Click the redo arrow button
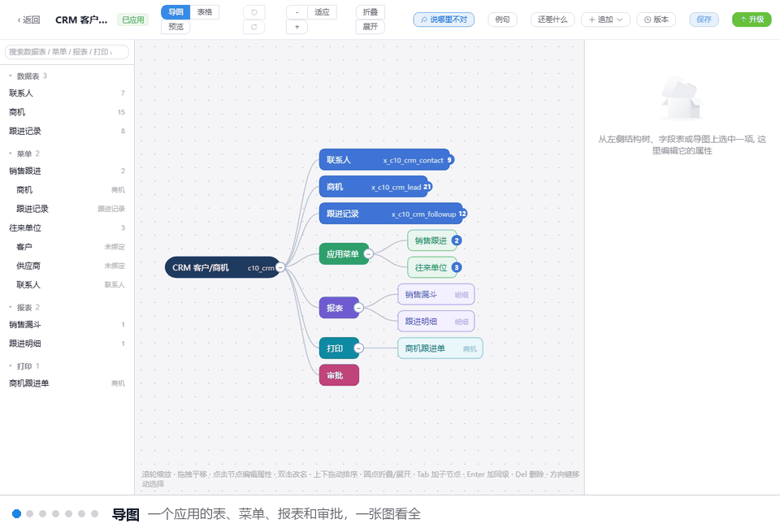Image resolution: width=780 pixels, height=532 pixels. coord(253,27)
